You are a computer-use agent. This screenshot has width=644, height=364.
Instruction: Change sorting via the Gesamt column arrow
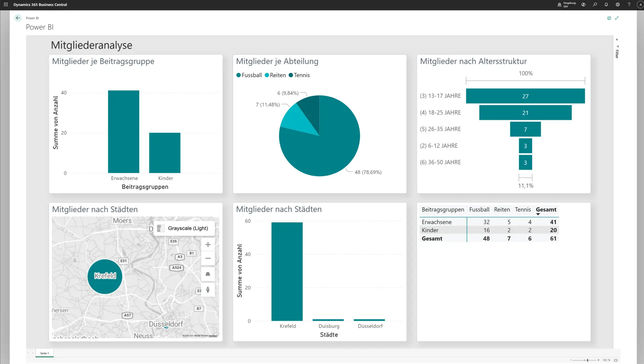538,214
